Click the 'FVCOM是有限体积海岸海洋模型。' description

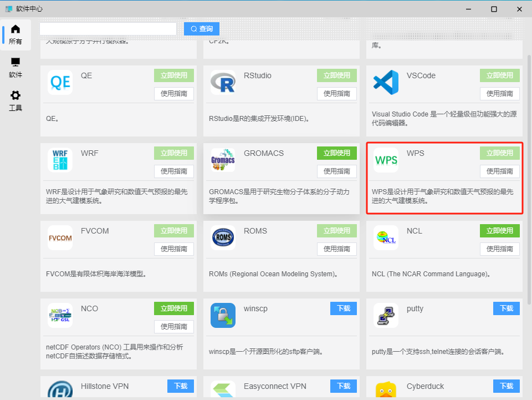[96, 274]
